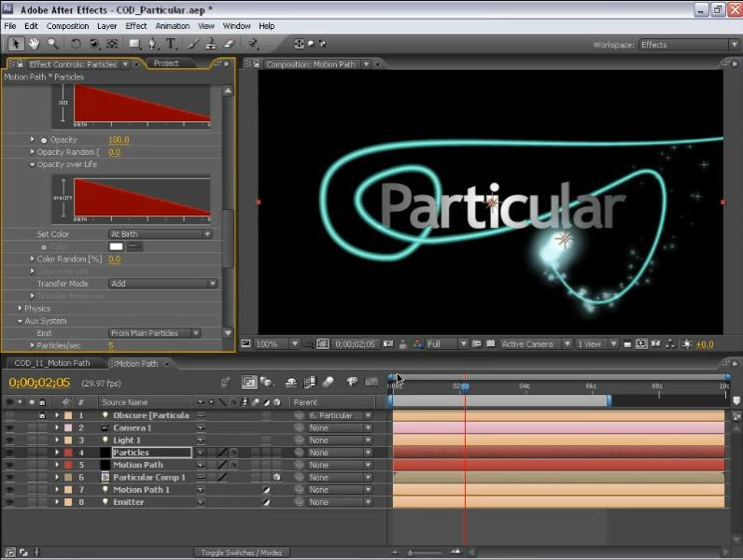
Task: Collapse Opacity over Life section
Action: (32, 164)
